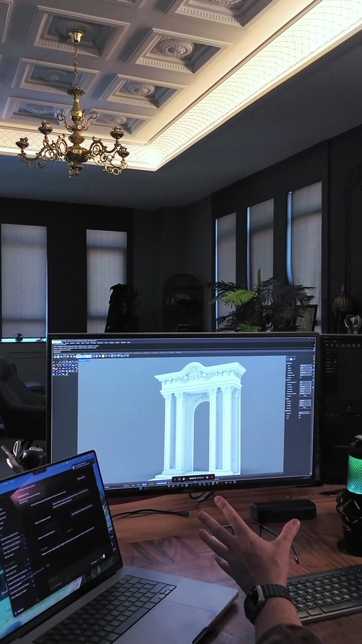
Task: Toggle the webcam icon in the recorder bar
Action: [179, 479]
